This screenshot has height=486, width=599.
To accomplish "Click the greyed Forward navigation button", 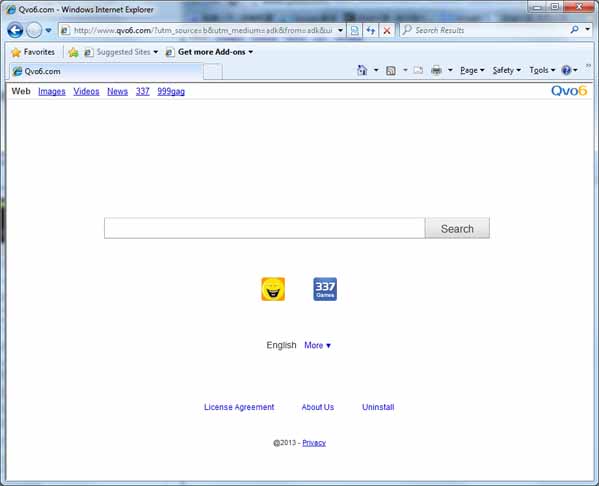I will click(x=34, y=30).
